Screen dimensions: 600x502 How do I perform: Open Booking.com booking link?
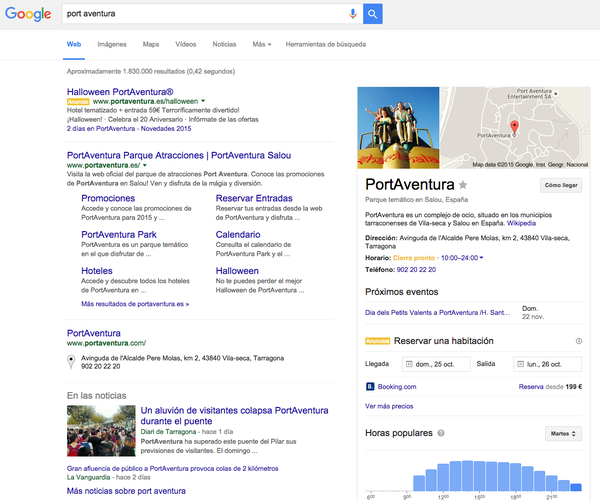click(397, 387)
